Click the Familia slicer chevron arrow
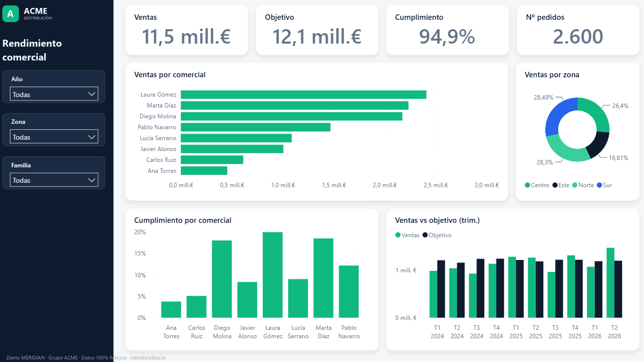The width and height of the screenshot is (644, 362). click(x=91, y=180)
